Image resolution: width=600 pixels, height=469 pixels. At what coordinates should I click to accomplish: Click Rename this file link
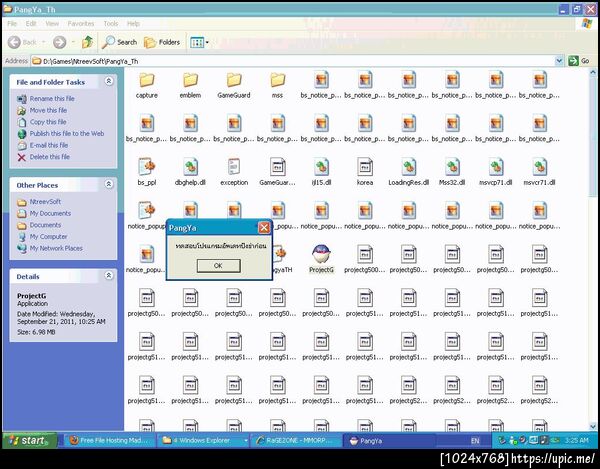click(x=52, y=99)
